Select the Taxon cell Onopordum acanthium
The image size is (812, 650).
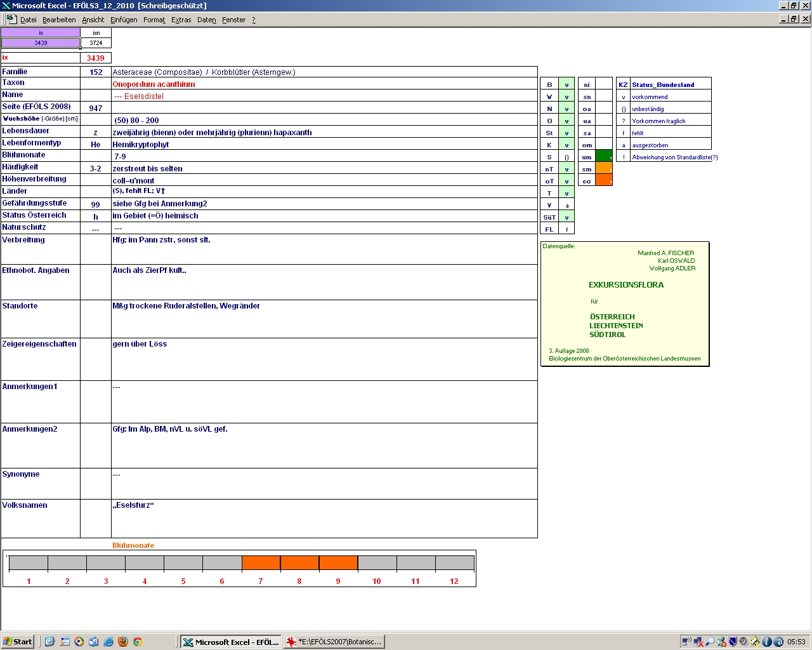coord(324,84)
